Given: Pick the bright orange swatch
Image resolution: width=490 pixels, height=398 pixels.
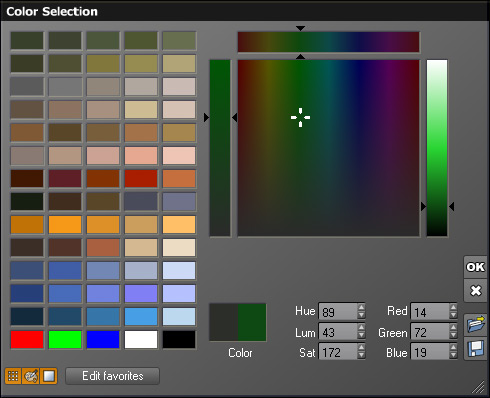Looking at the screenshot, I should (65, 225).
